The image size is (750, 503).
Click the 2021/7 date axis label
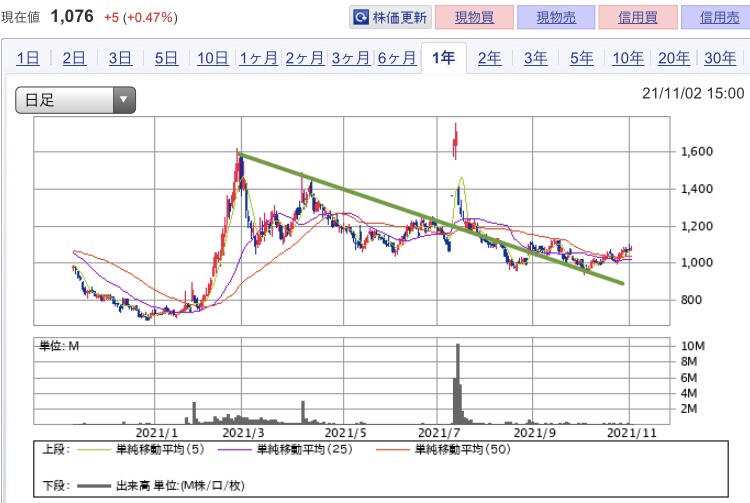click(439, 433)
